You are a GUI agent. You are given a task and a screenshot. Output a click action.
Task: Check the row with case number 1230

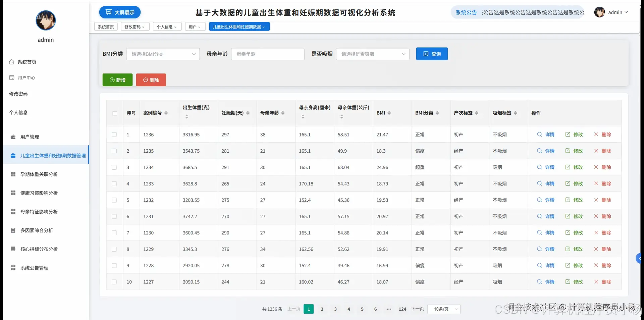(x=114, y=233)
